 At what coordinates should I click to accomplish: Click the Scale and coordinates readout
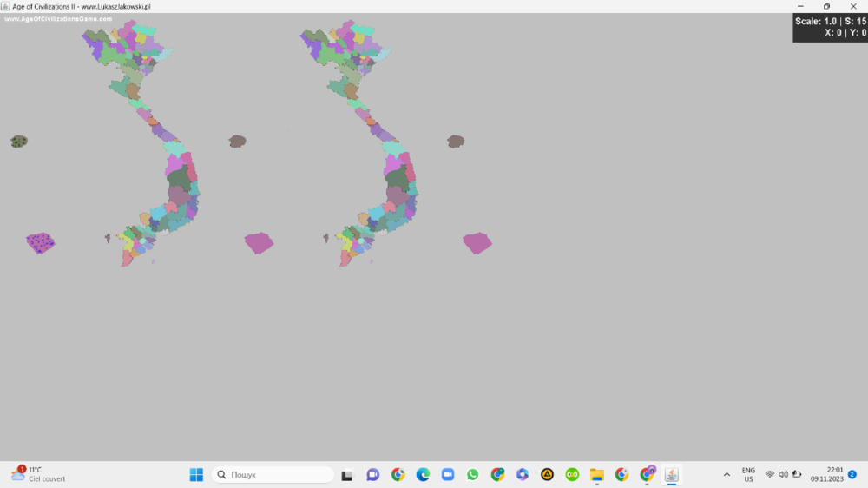click(x=831, y=27)
